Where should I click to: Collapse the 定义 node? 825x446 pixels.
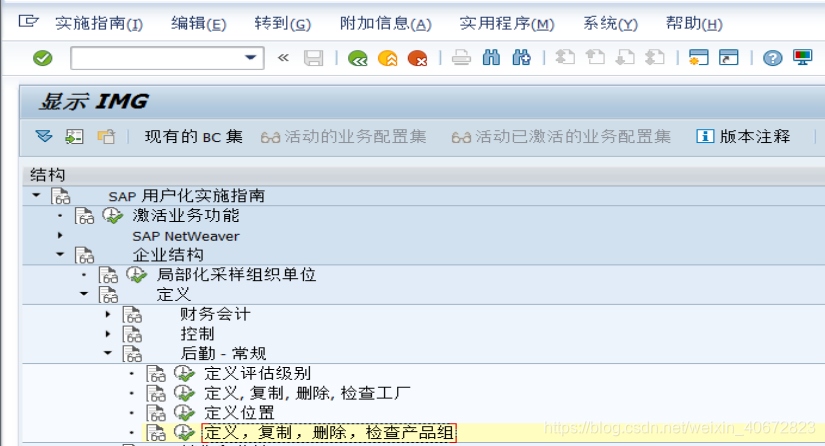coord(84,294)
